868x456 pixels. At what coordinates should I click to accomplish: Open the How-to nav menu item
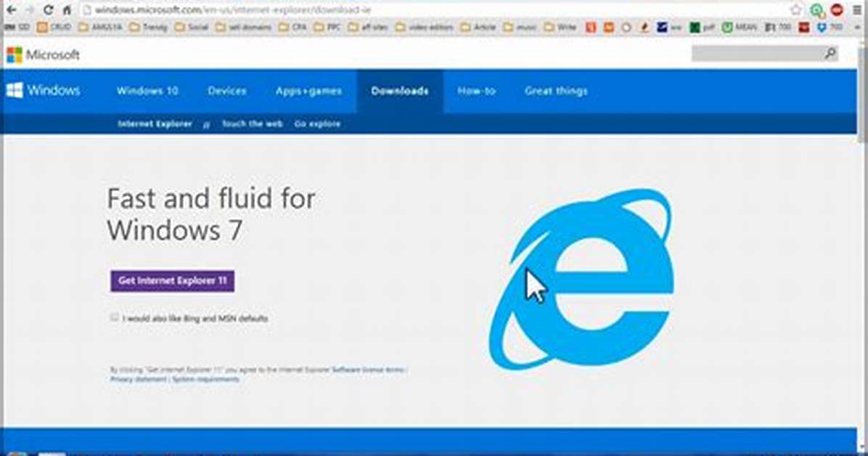tap(477, 91)
